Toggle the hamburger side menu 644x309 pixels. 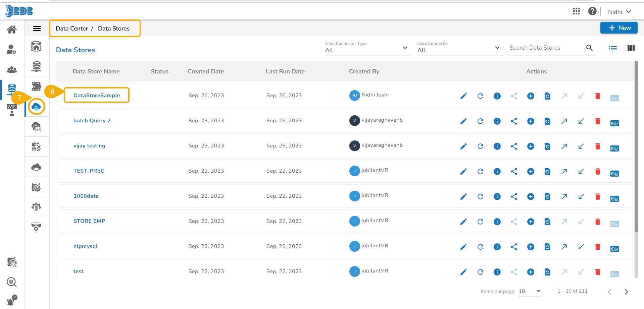pos(37,28)
